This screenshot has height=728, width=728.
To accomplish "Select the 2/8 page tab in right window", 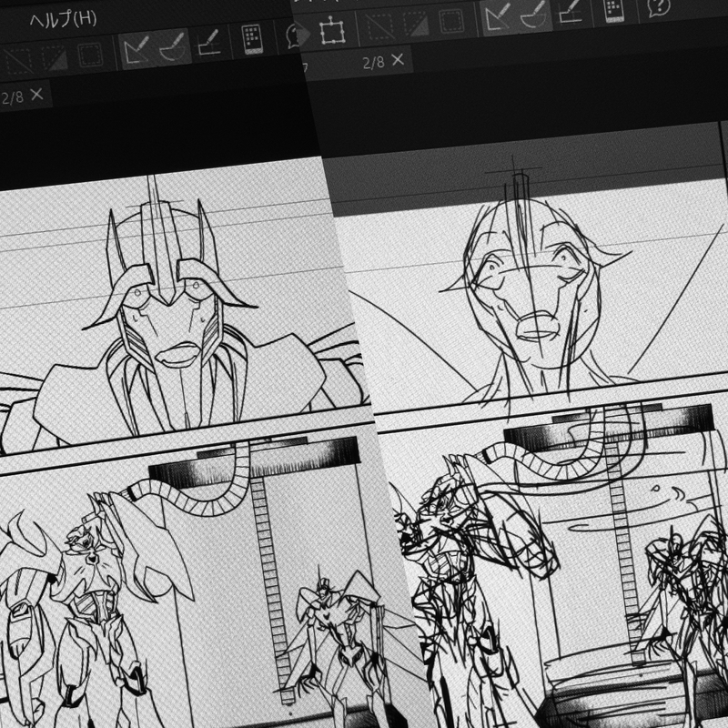I will (x=373, y=63).
